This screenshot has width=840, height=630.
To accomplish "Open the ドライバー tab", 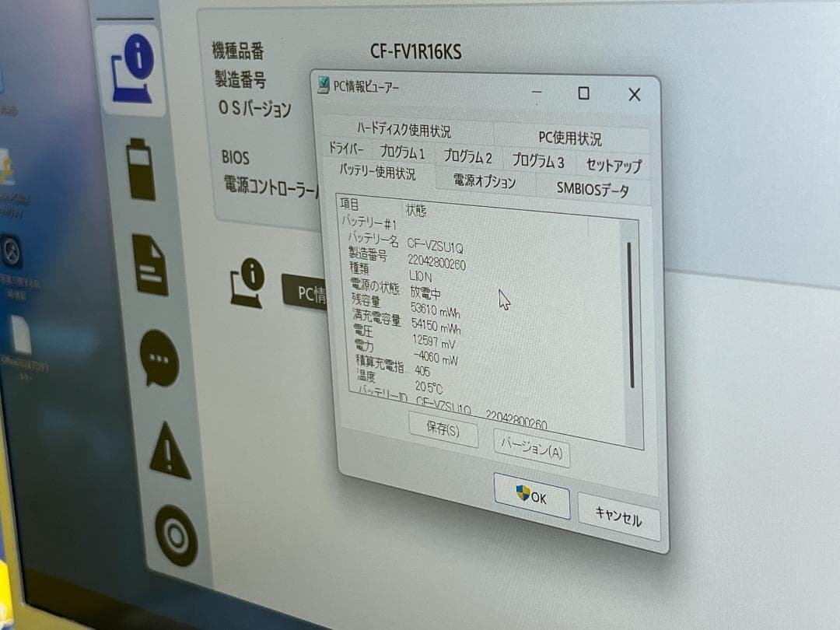I will point(348,149).
